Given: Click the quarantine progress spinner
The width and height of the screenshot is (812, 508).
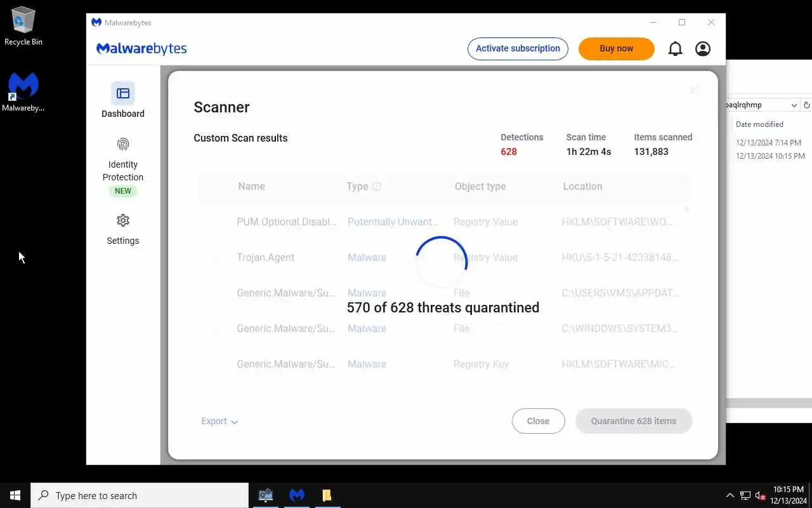Looking at the screenshot, I should click(x=442, y=262).
